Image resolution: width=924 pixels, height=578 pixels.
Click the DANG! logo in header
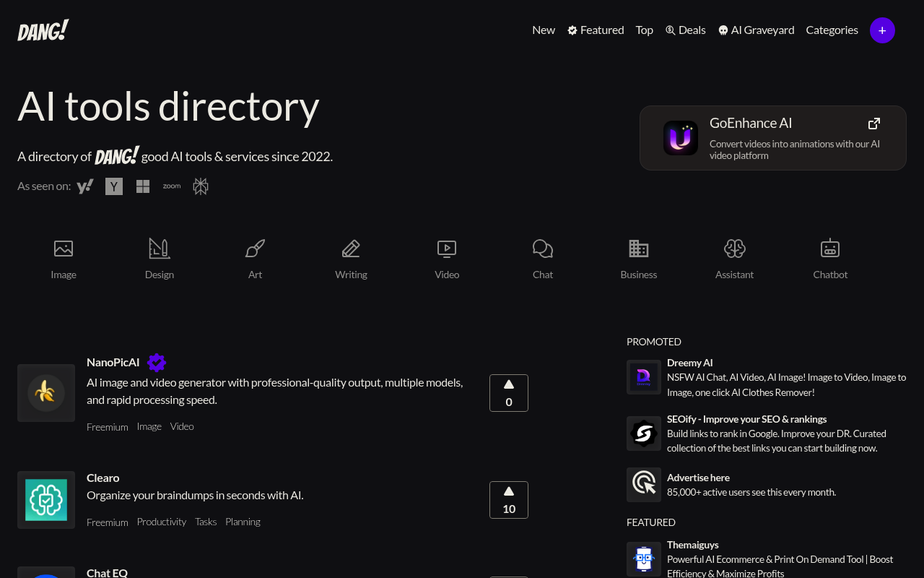point(43,30)
